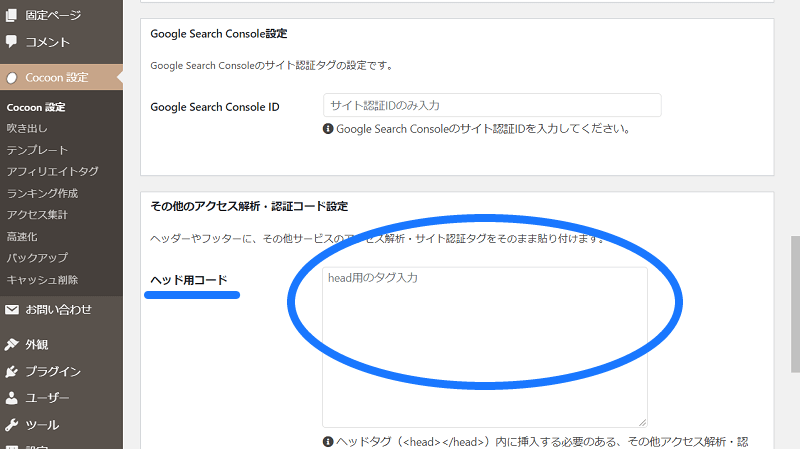The height and width of the screenshot is (449, 800).
Task: Open the バックアップ submenu item
Action: pyautogui.click(x=37, y=258)
